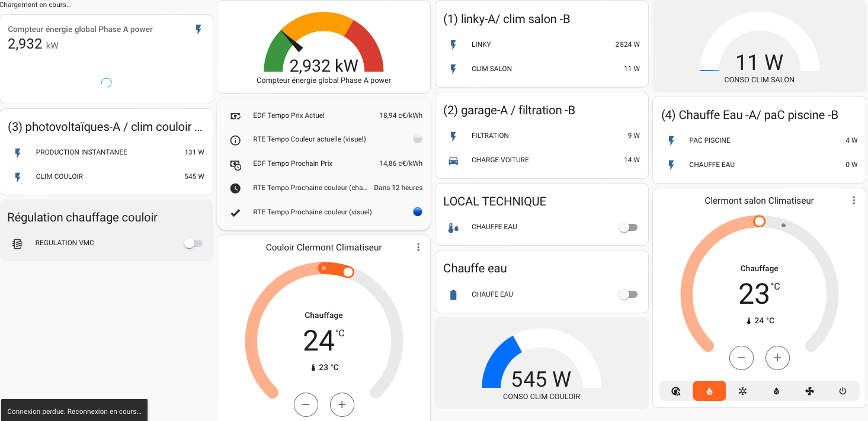Click the FILTRATION value 9 W

click(x=634, y=136)
